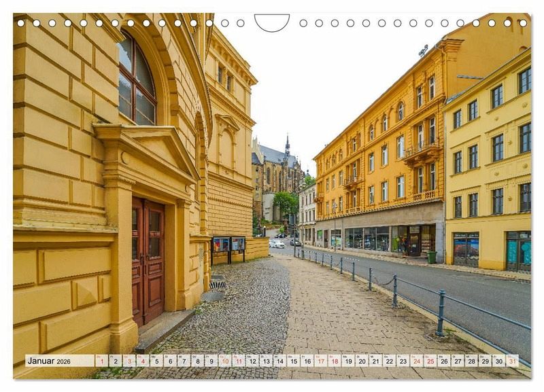The width and height of the screenshot is (544, 392).
Task: Select day 8 in the calendar strip
Action: pos(198,361)
